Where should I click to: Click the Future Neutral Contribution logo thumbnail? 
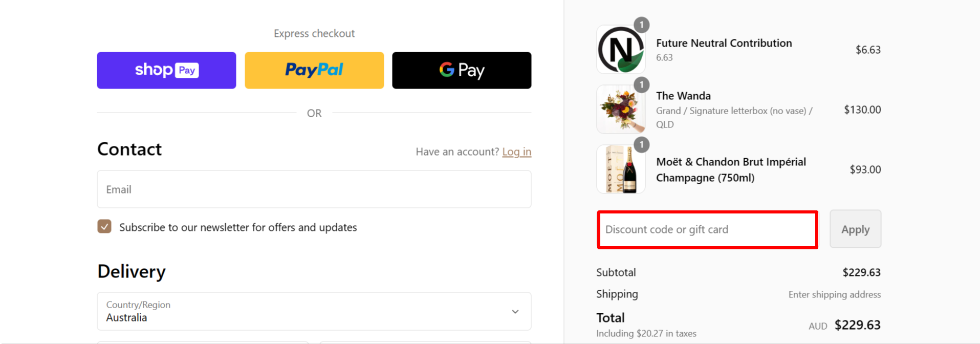click(620, 49)
